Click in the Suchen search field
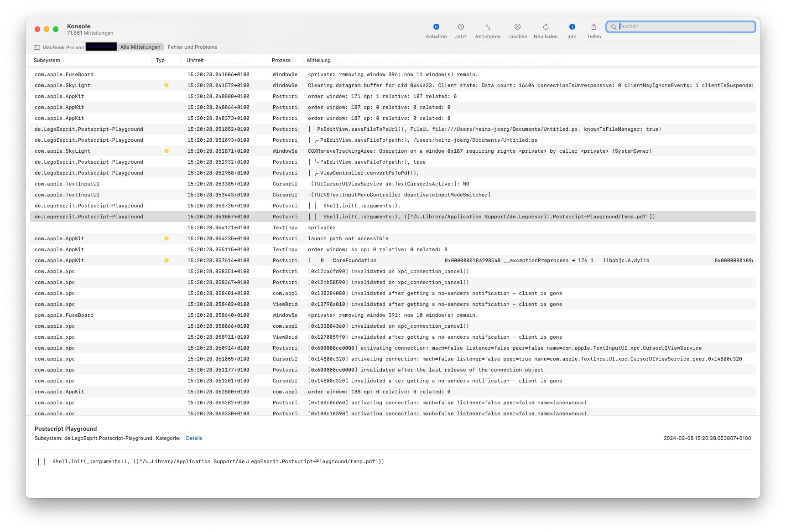 (684, 27)
